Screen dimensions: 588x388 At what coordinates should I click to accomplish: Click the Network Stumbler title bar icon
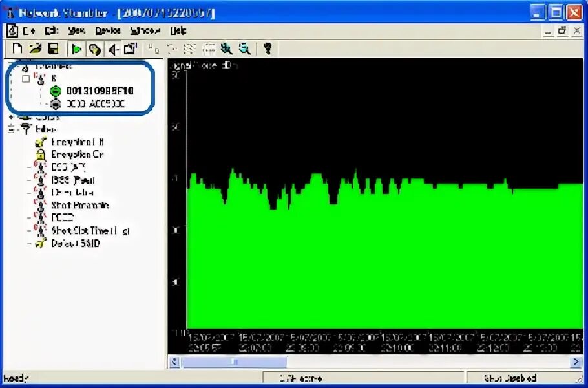click(10, 12)
